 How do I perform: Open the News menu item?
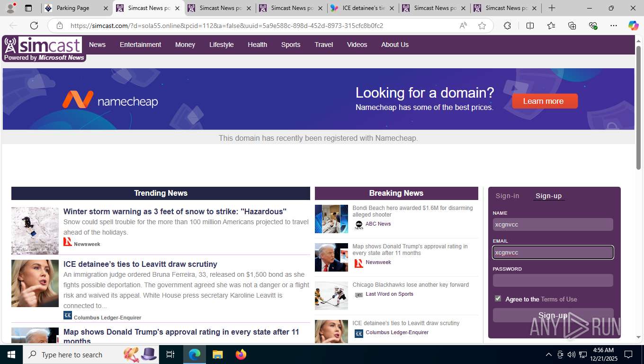97,45
